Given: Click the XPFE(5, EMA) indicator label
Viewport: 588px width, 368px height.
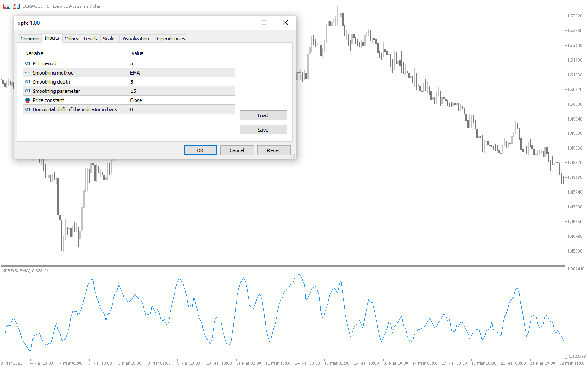Looking at the screenshot, I should coord(26,271).
